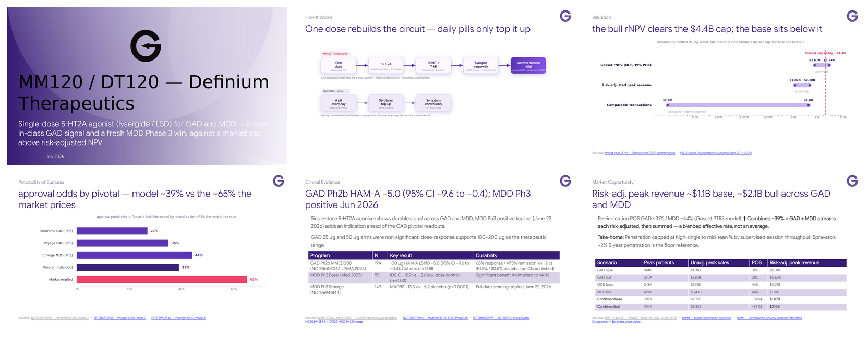Click the 'July 2026' date on the title slide
The width and height of the screenshot is (868, 337).
(55, 157)
